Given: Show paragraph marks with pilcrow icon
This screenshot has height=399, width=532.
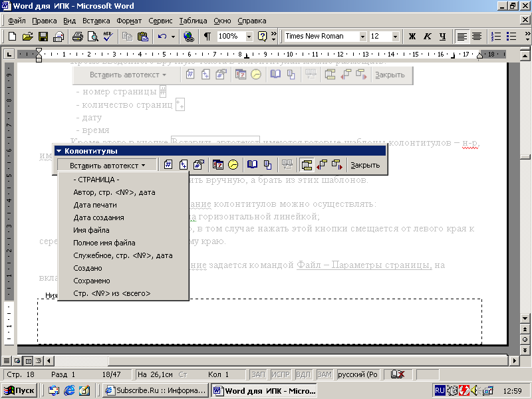Looking at the screenshot, I should pyautogui.click(x=207, y=36).
